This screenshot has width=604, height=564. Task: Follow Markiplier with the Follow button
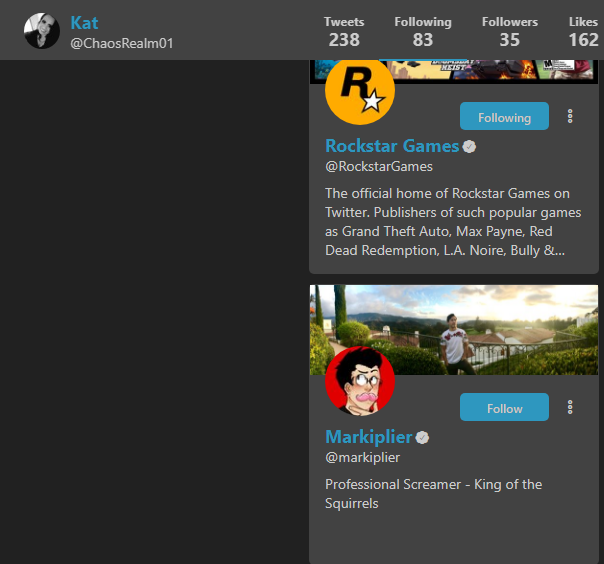(504, 407)
